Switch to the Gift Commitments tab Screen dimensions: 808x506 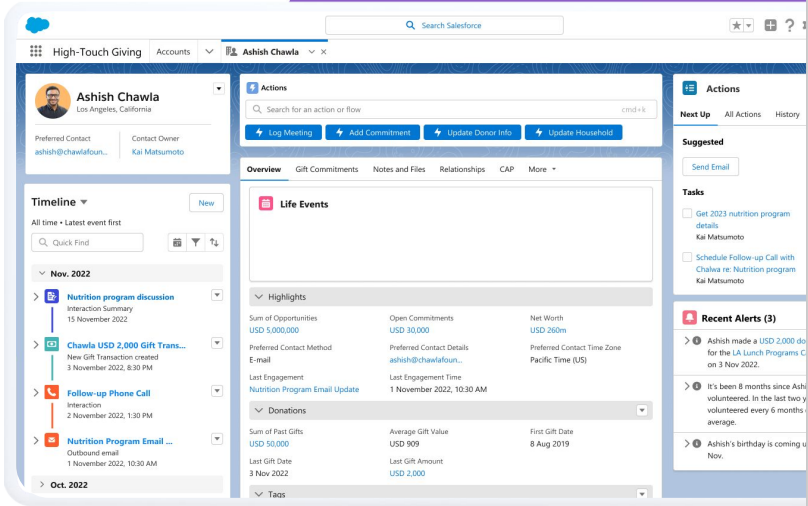pos(327,169)
